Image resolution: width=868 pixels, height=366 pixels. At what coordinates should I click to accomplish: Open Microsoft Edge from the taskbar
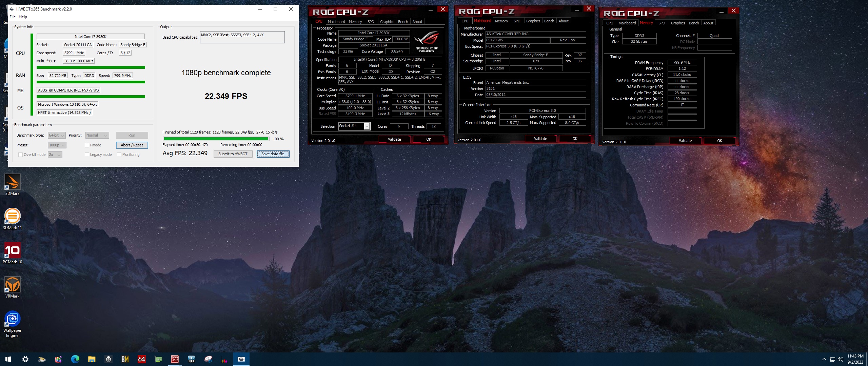75,359
